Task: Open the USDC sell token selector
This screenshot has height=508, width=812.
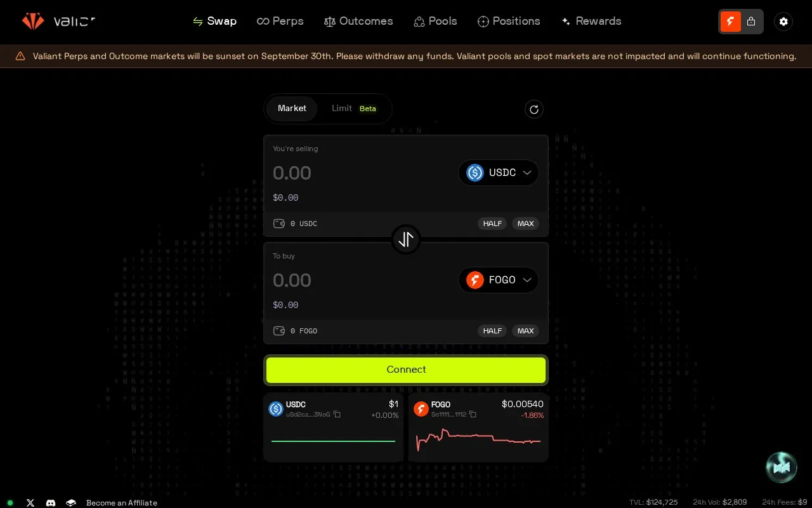Action: (499, 173)
